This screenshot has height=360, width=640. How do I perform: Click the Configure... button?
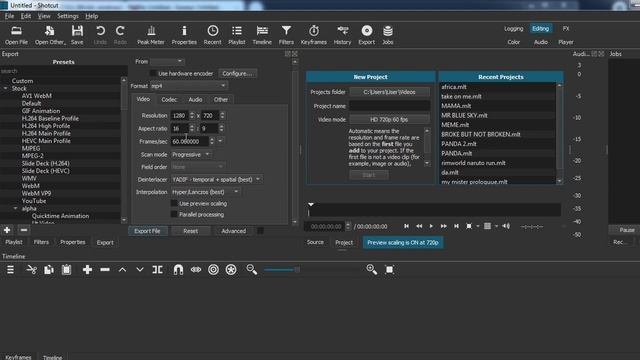tap(238, 73)
